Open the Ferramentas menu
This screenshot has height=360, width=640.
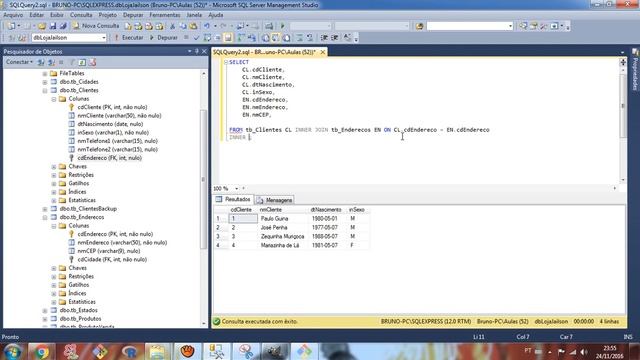(164, 15)
